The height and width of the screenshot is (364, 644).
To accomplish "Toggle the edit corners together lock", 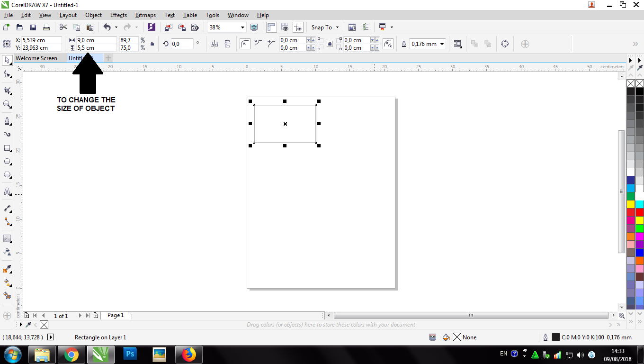I will click(330, 44).
